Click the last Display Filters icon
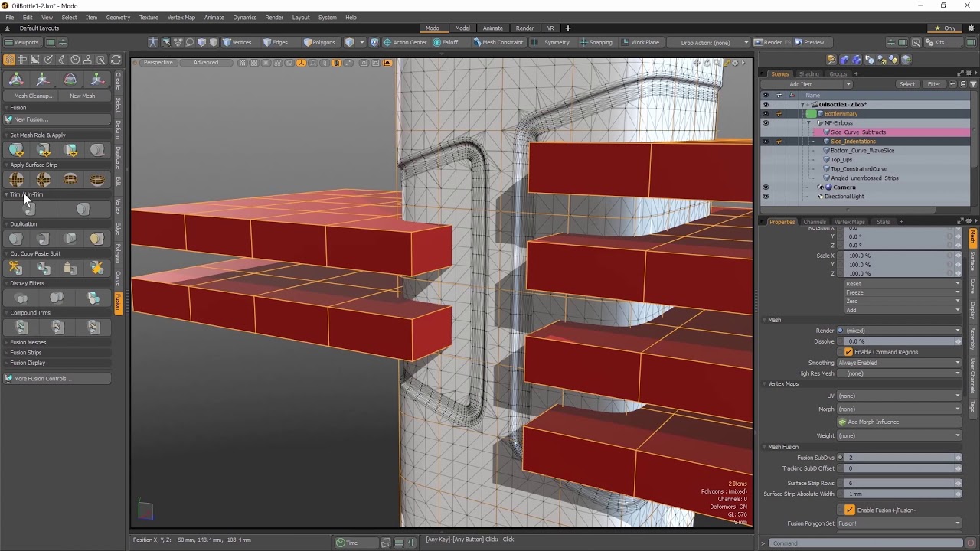This screenshot has height=551, width=980. (93, 298)
